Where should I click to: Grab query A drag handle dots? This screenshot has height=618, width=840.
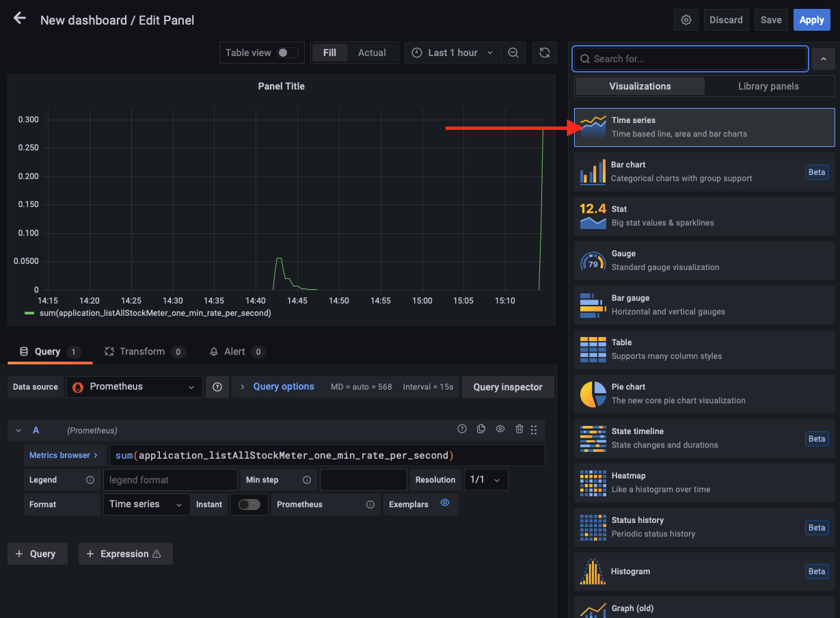coord(534,430)
